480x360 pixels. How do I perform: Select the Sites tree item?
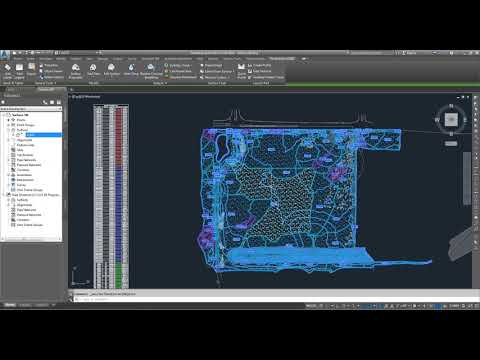pyautogui.click(x=20, y=150)
